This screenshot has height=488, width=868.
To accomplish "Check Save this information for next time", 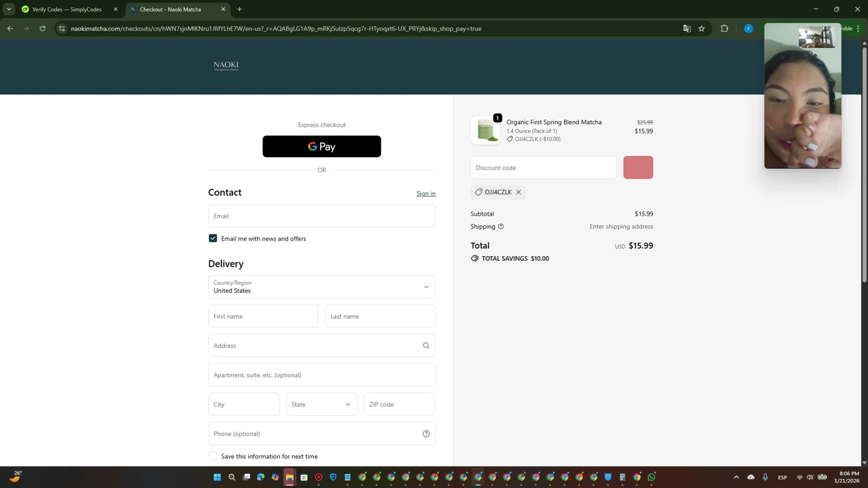I will click(213, 456).
